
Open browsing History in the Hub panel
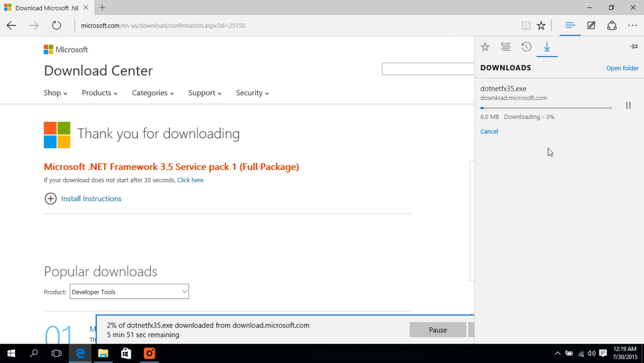tap(526, 47)
